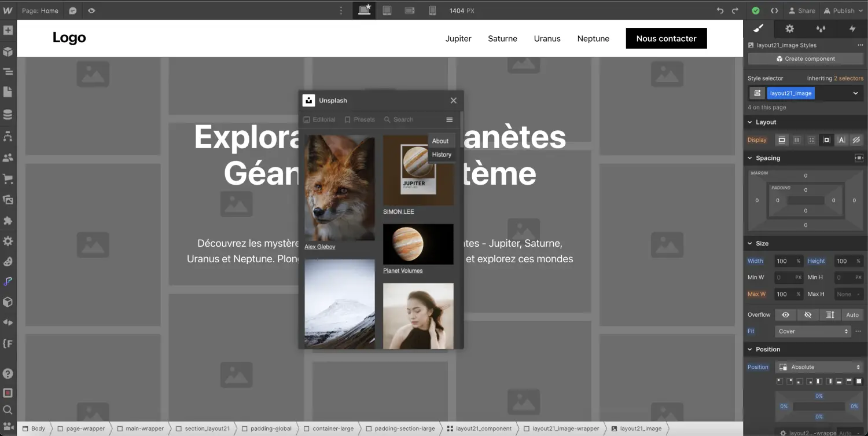Open the Pages panel
868x436 pixels.
8,91
